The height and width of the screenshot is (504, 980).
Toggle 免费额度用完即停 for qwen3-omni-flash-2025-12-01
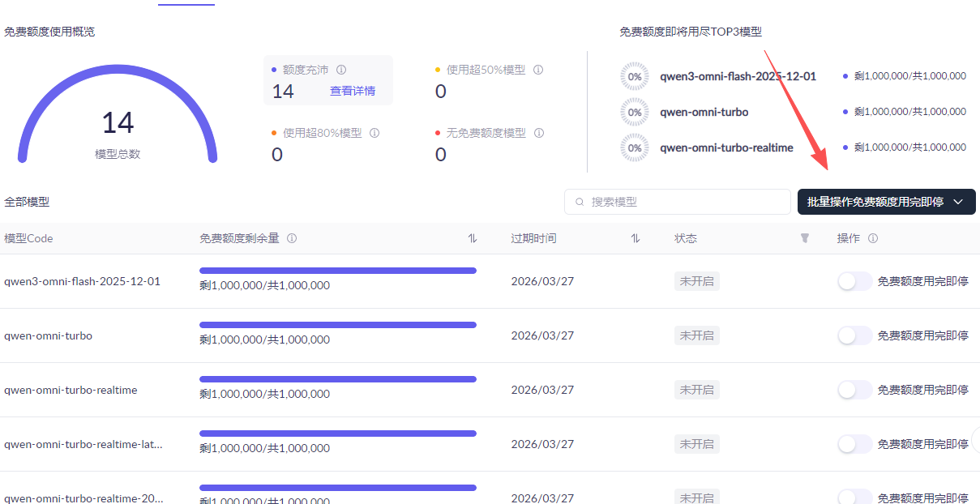(x=854, y=281)
